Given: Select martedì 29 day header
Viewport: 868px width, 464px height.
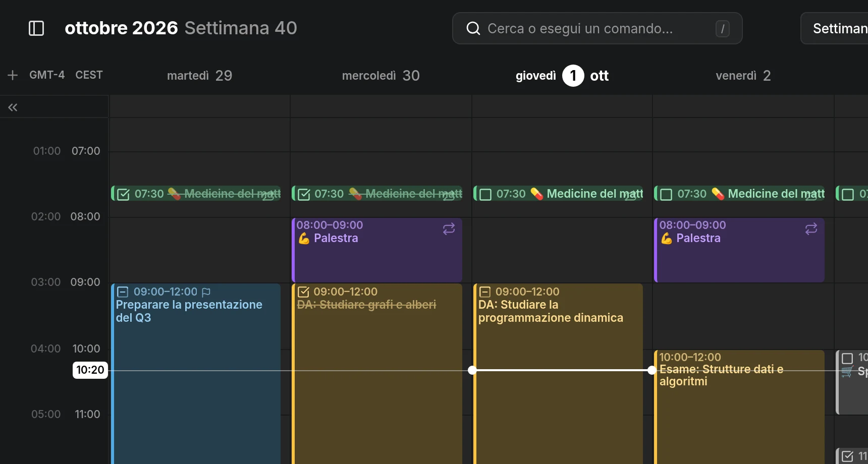Looking at the screenshot, I should click(199, 76).
